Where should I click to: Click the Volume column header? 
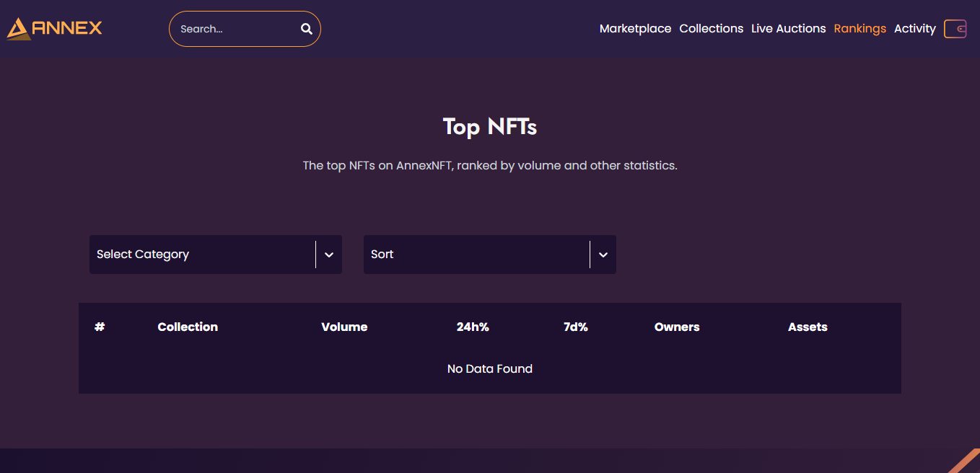click(344, 327)
